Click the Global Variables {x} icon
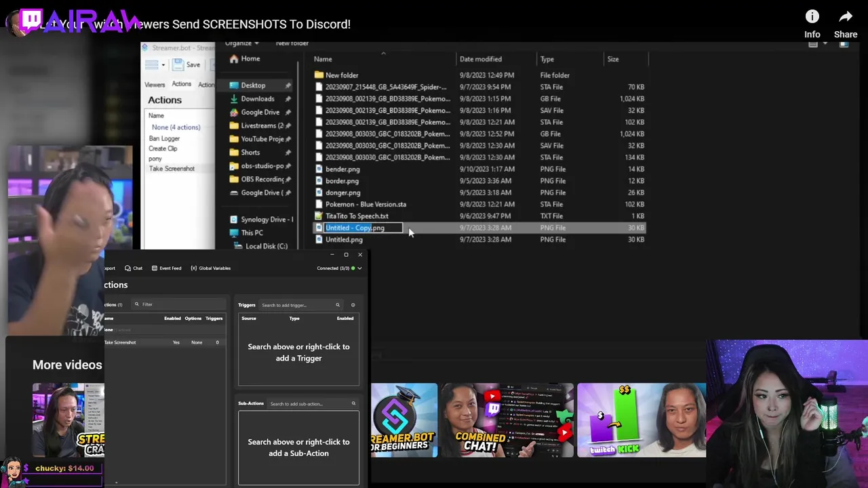The height and width of the screenshot is (488, 868). [x=194, y=268]
